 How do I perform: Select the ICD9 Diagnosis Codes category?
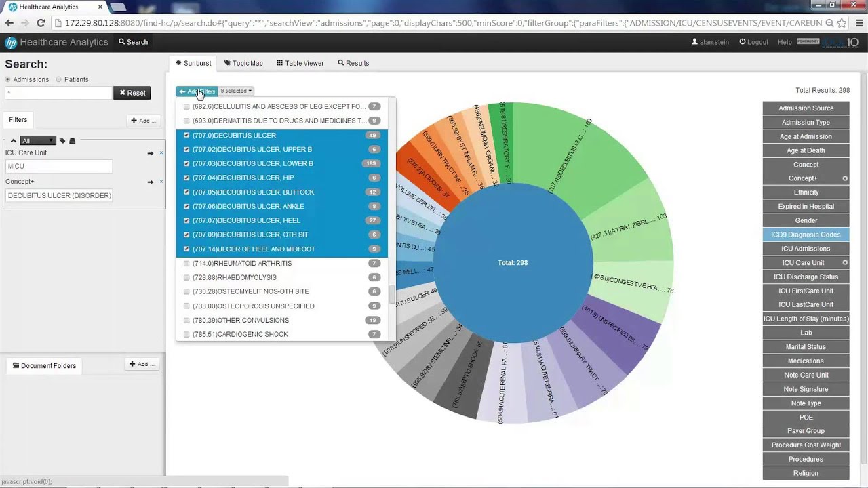click(806, 235)
